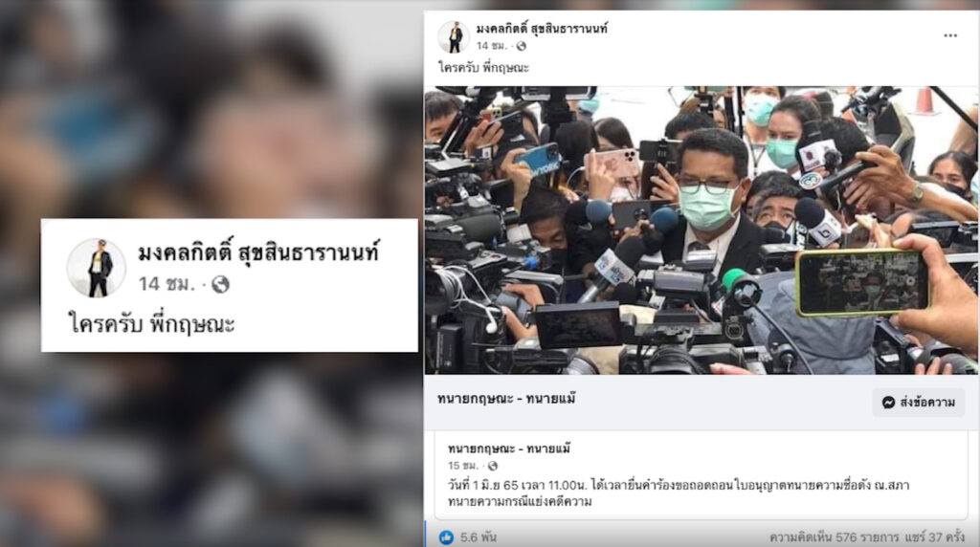Open the ทนายกฤษณะ - ทนายแม้ name inside shared post

pyautogui.click(x=509, y=449)
